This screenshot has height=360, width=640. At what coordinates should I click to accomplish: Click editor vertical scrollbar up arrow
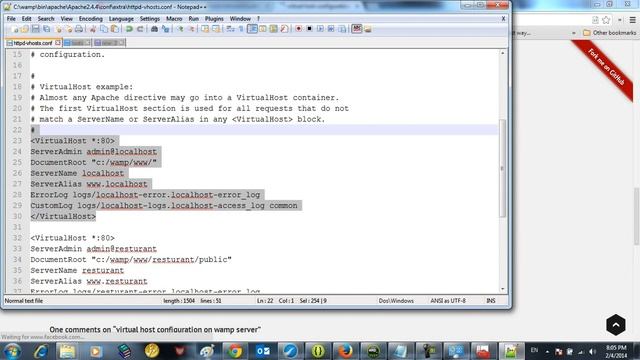point(502,53)
